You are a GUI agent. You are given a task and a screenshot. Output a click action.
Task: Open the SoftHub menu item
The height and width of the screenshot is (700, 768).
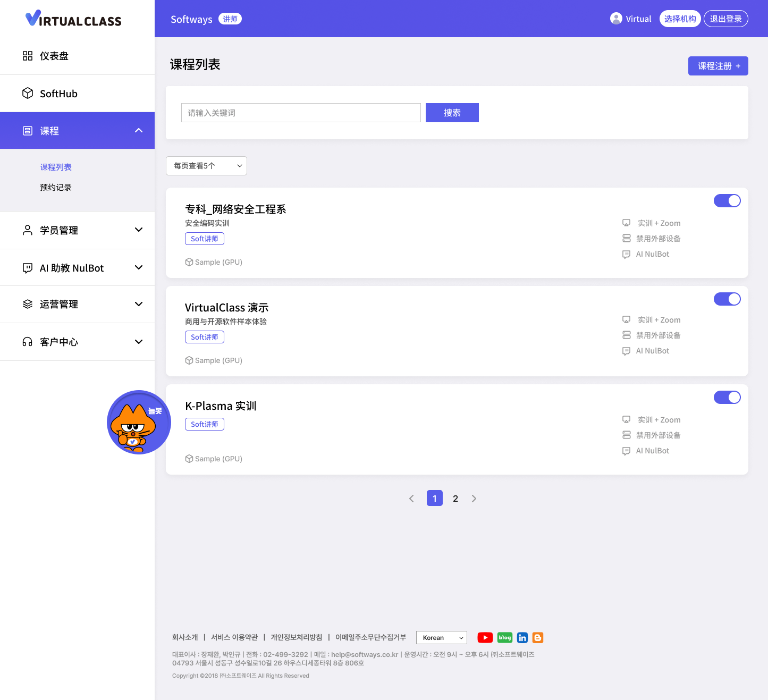click(77, 94)
